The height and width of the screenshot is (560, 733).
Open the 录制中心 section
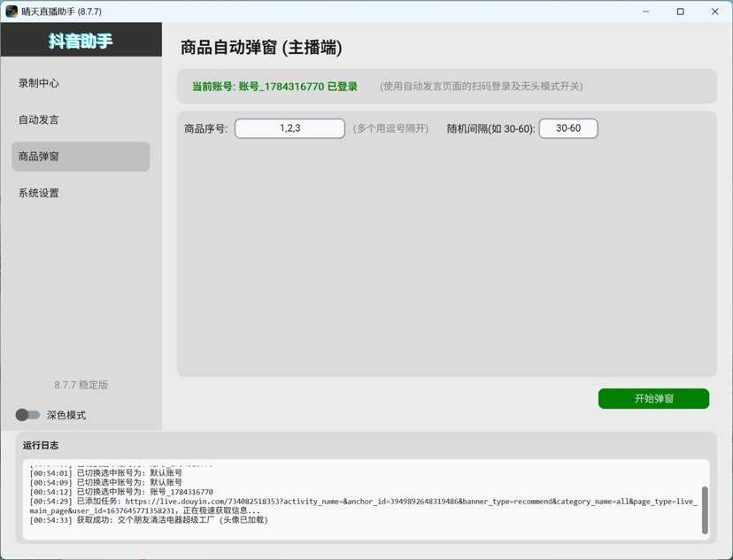click(x=81, y=83)
